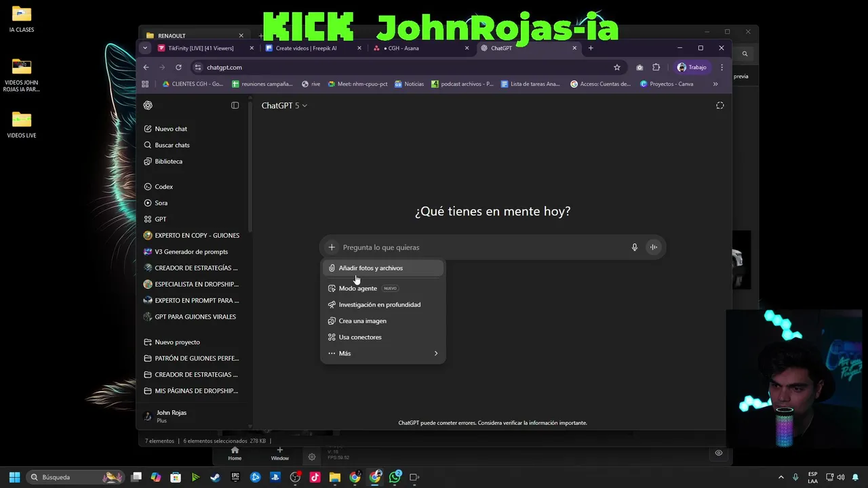Click taskbar Búsqueda search box

(x=75, y=477)
